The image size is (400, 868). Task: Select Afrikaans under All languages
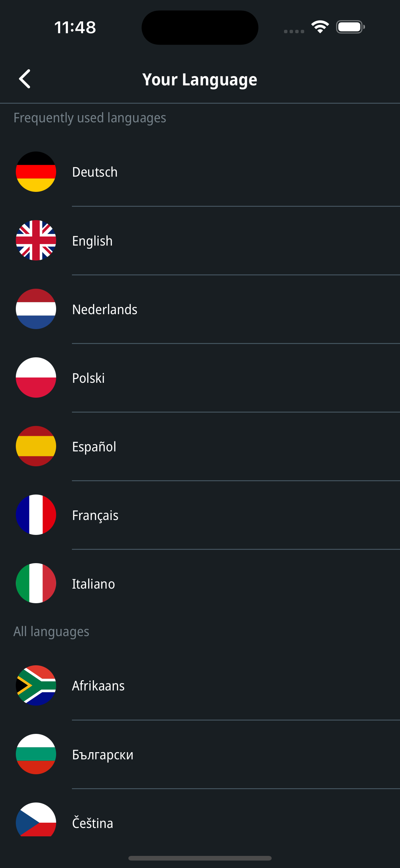[x=200, y=686]
